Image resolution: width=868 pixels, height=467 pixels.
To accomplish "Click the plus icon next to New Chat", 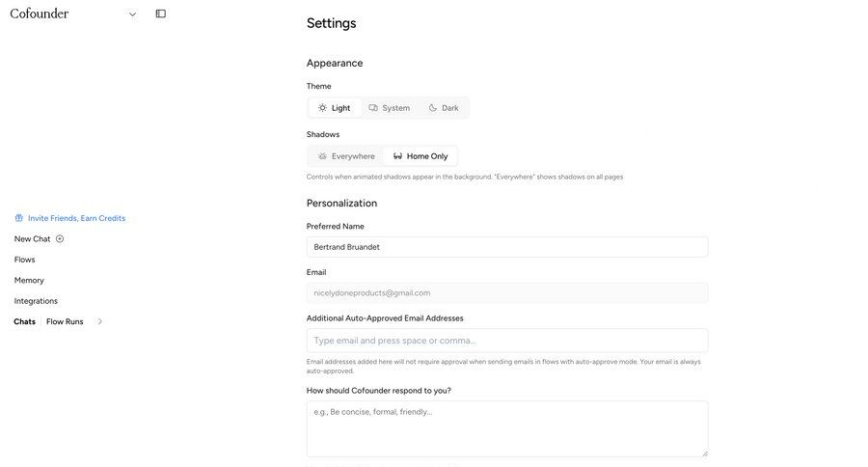I will (60, 238).
